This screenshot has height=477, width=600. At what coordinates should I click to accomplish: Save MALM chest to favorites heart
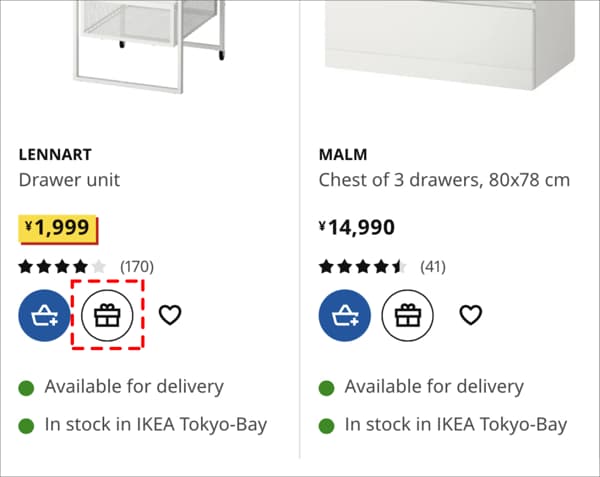click(x=470, y=315)
